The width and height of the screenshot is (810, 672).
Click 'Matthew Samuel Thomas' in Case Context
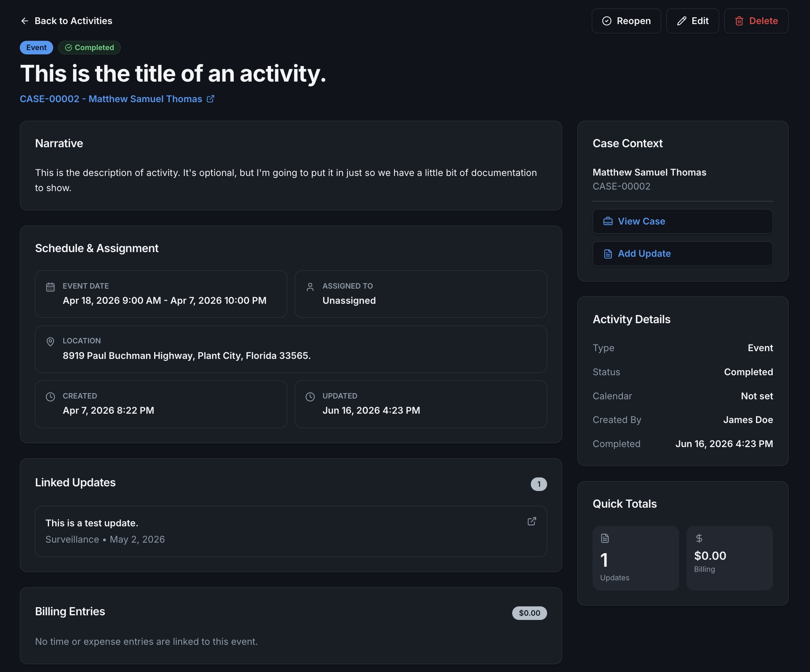click(x=649, y=172)
